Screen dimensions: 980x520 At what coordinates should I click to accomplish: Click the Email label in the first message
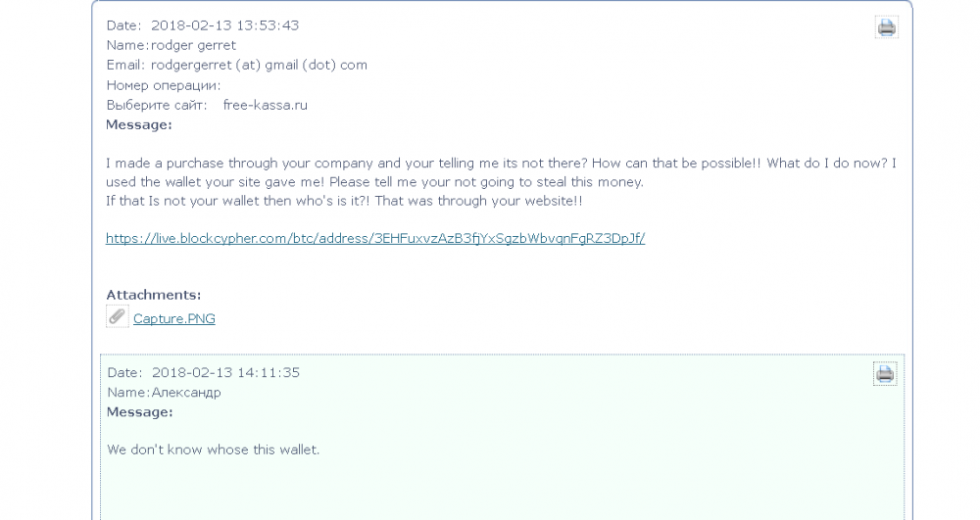[x=124, y=65]
